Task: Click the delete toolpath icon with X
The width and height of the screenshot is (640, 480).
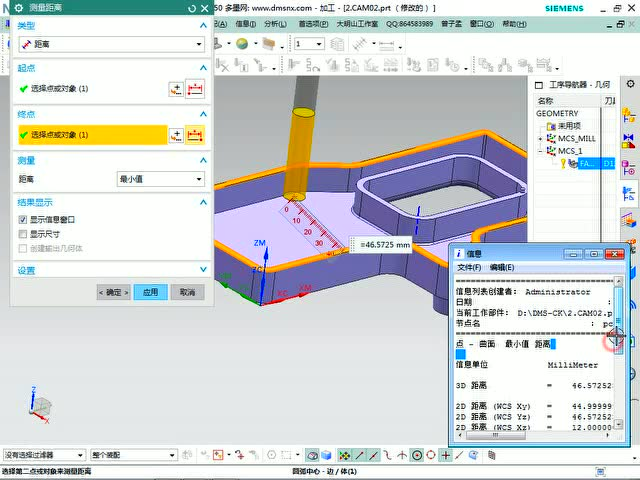Action: (222, 65)
